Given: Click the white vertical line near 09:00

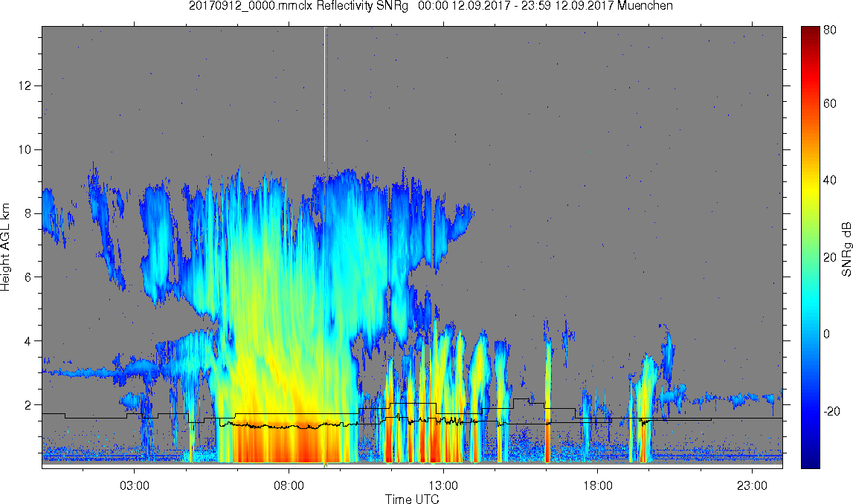Looking at the screenshot, I should (x=325, y=94).
